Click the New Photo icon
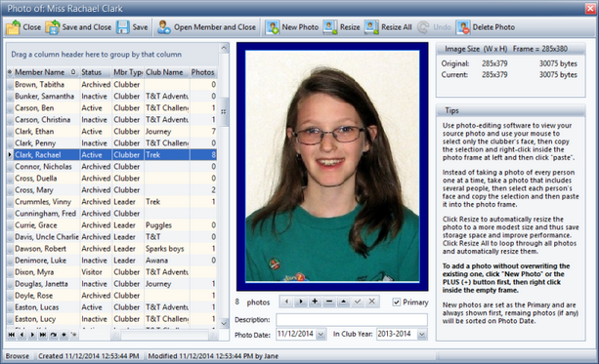 coord(273,27)
